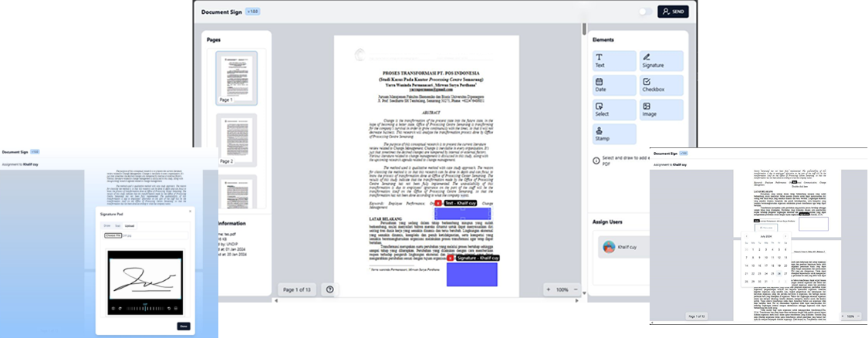
Task: Select the Text element tool
Action: [614, 61]
